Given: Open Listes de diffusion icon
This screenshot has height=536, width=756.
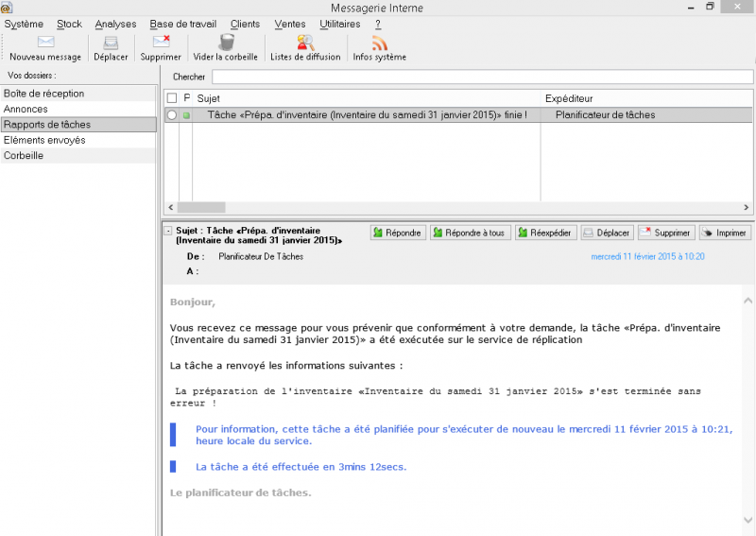Looking at the screenshot, I should point(305,43).
